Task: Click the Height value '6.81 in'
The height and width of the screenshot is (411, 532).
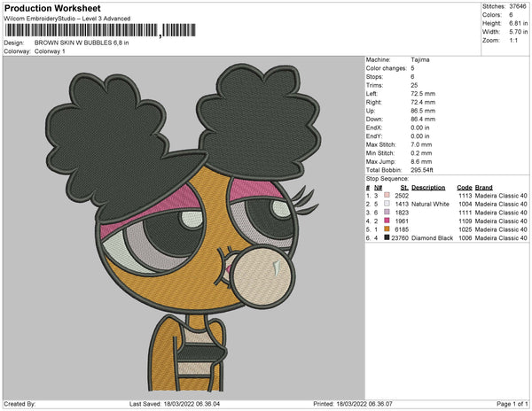Action: click(518, 23)
